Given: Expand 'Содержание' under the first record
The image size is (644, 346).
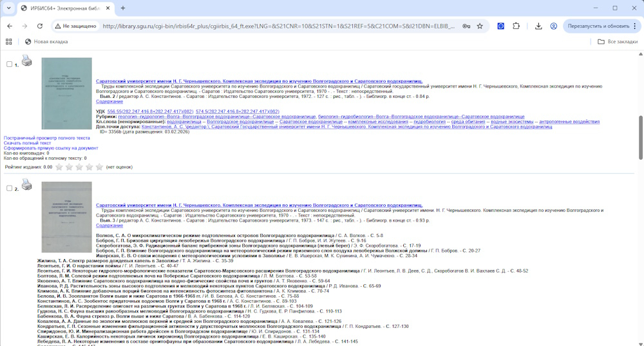Looking at the screenshot, I should (x=109, y=102).
